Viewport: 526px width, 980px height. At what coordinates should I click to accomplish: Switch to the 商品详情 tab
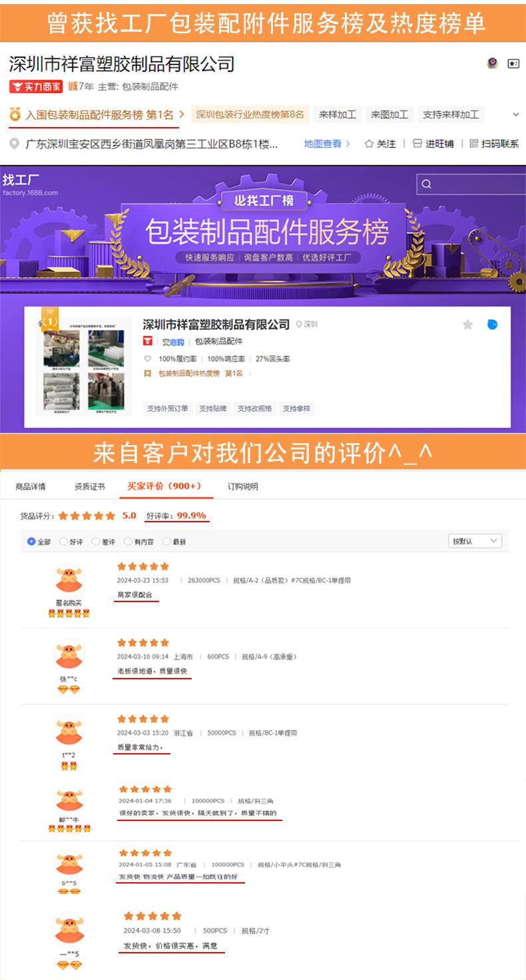(x=31, y=486)
